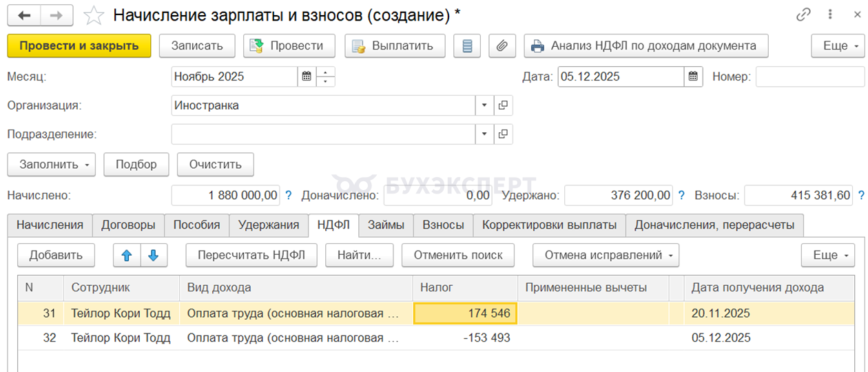Click the Добавить button
The height and width of the screenshot is (372, 868).
pos(56,255)
